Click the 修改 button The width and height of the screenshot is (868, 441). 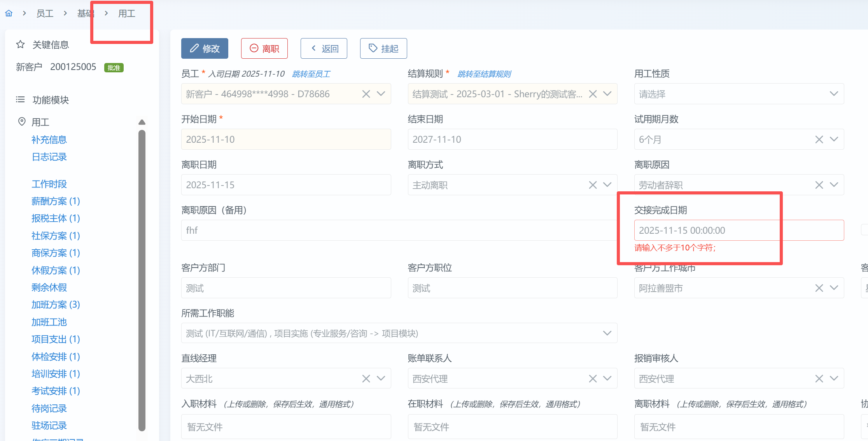(x=205, y=49)
